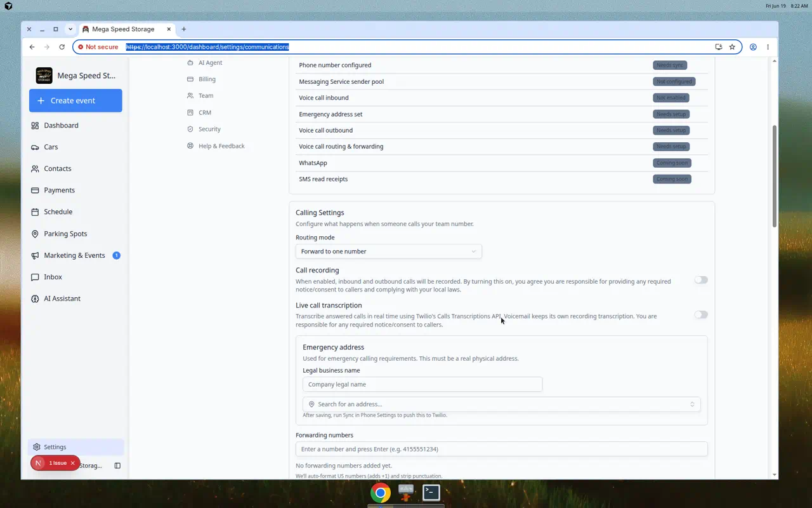Click the Marketing & Events megaphone icon

click(x=35, y=255)
